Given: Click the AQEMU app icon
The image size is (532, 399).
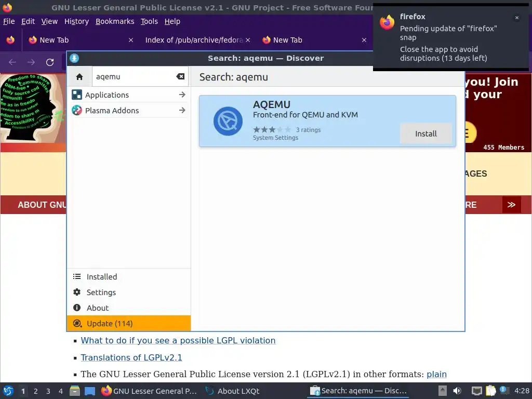Looking at the screenshot, I should [x=228, y=121].
